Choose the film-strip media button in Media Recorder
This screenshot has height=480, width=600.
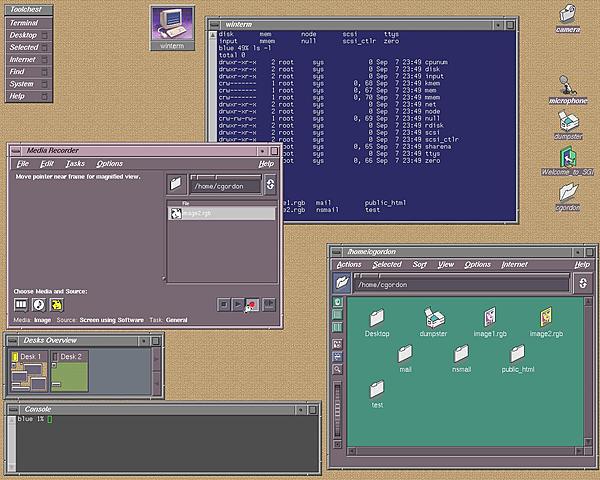coord(21,305)
